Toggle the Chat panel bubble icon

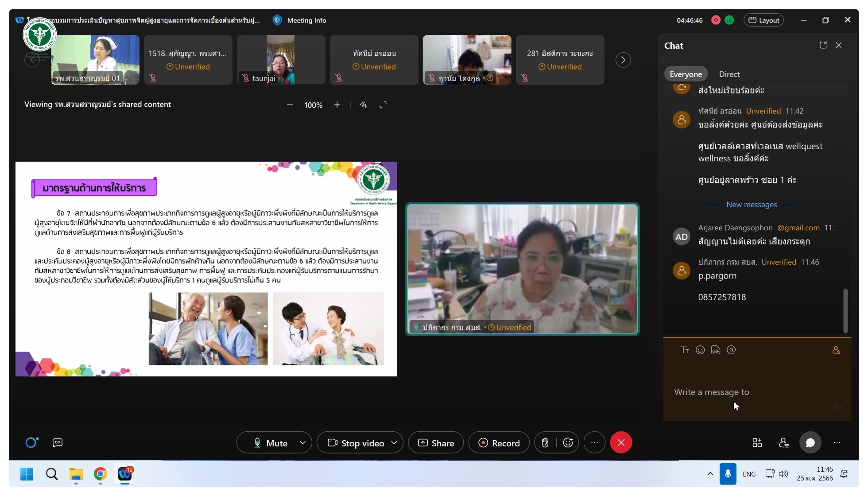[810, 443]
